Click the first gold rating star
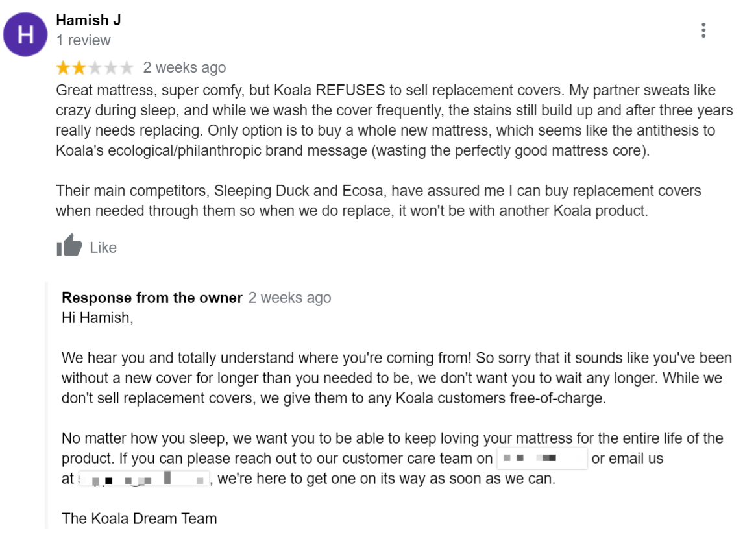The image size is (756, 550). [x=64, y=67]
